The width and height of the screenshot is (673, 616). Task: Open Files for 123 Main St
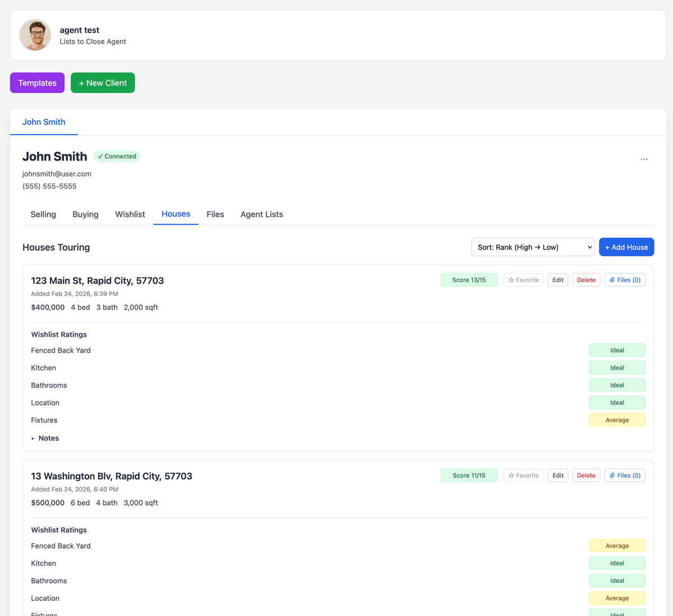(x=625, y=280)
